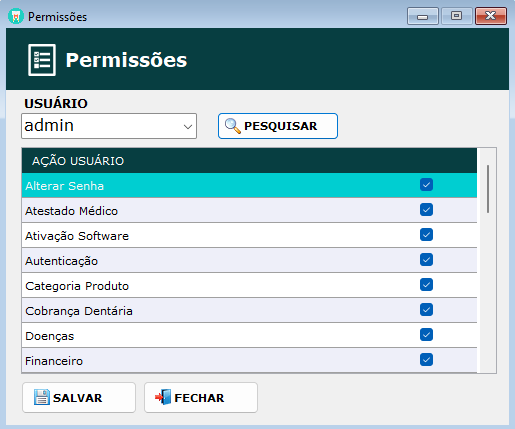Select the admin user combo box

pos(109,126)
